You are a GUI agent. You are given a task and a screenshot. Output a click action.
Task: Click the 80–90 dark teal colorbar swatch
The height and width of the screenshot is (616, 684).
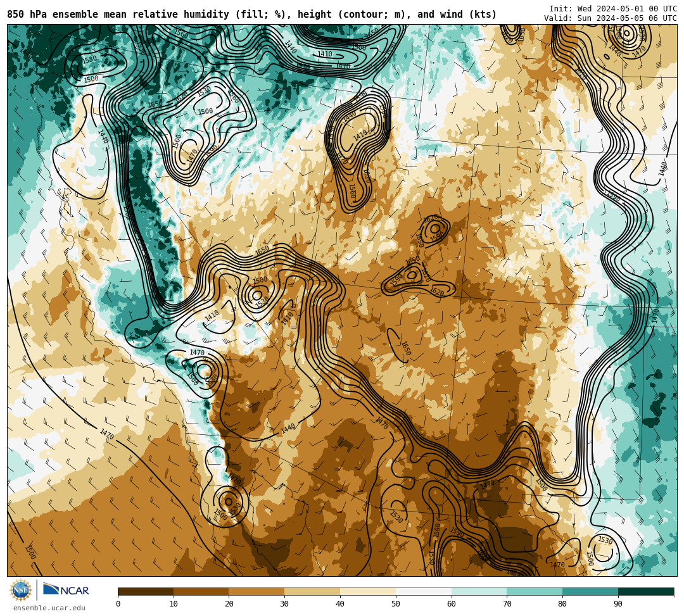pyautogui.click(x=591, y=591)
